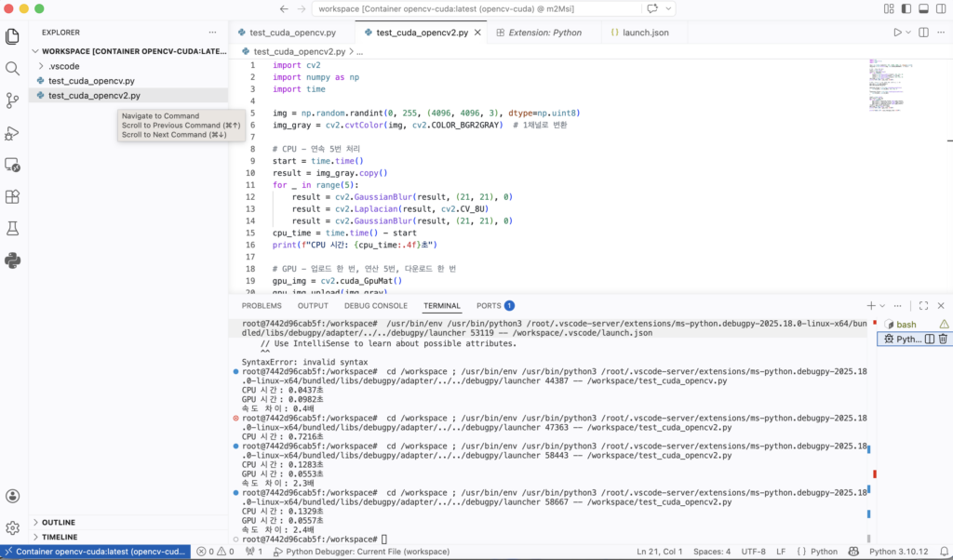Click the Container opencv-cuda remote indicator
Image resolution: width=953 pixels, height=560 pixels.
coord(96,552)
